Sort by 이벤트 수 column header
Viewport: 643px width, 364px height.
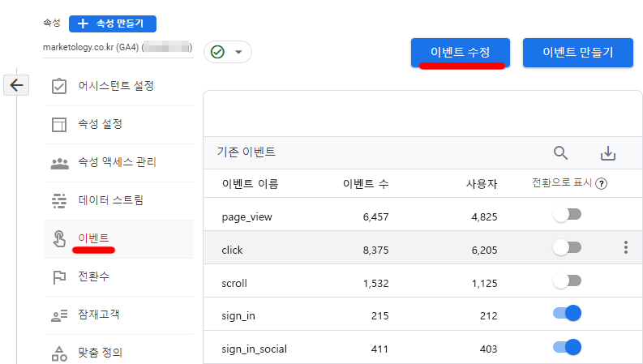coord(366,184)
